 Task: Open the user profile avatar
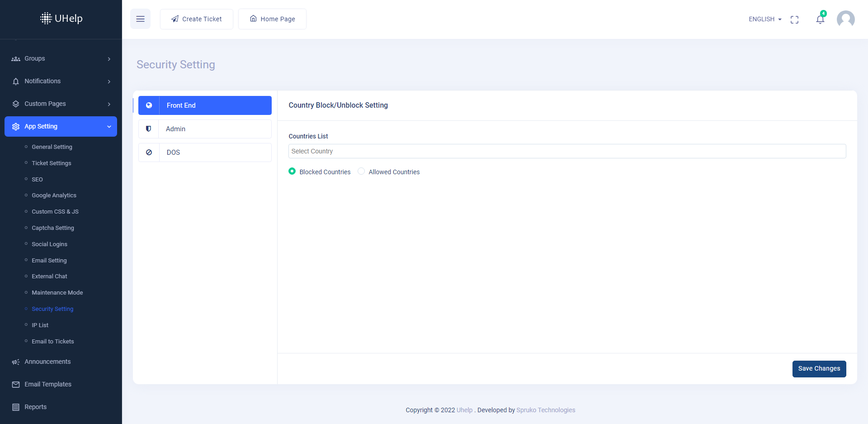point(845,19)
